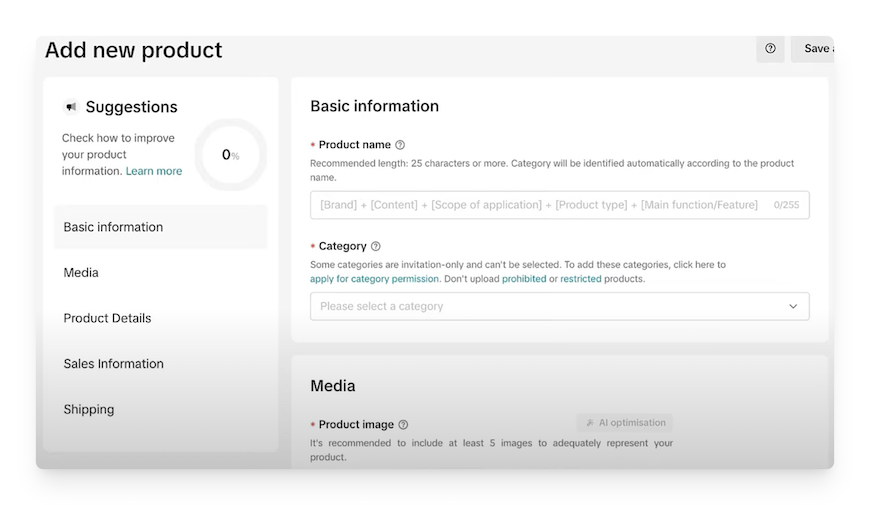Click the AI optimisation sparkle icon

tap(590, 423)
